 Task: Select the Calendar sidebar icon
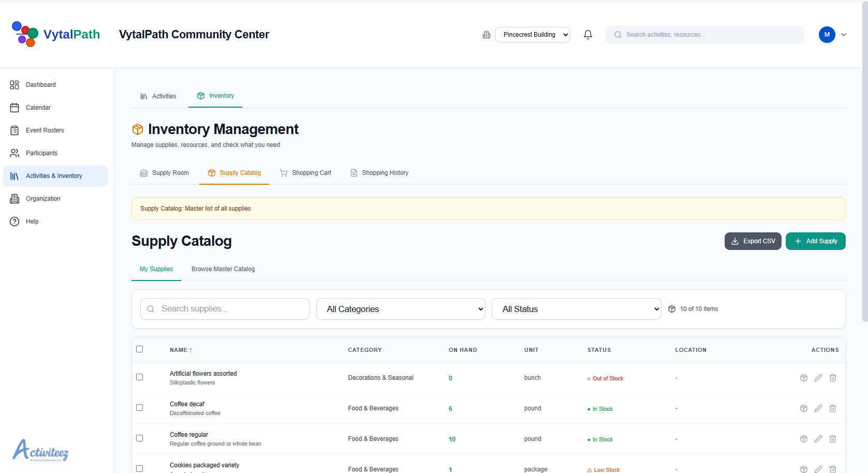[14, 107]
